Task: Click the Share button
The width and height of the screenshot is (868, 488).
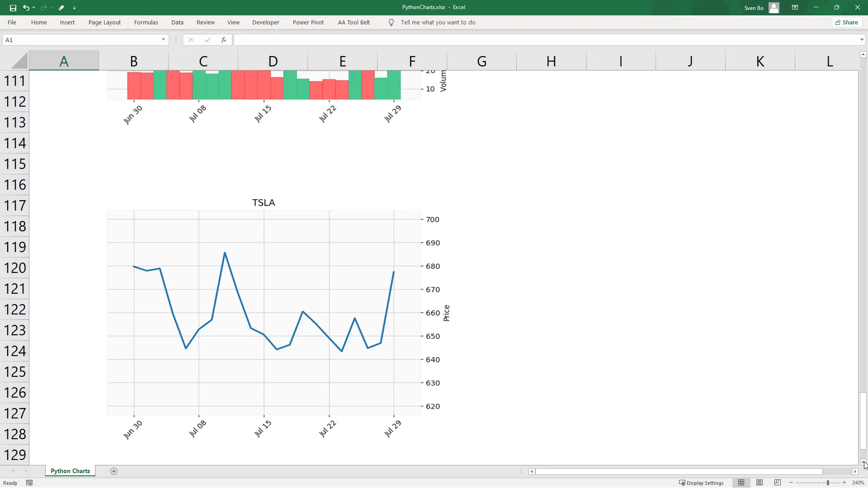Action: [x=847, y=22]
